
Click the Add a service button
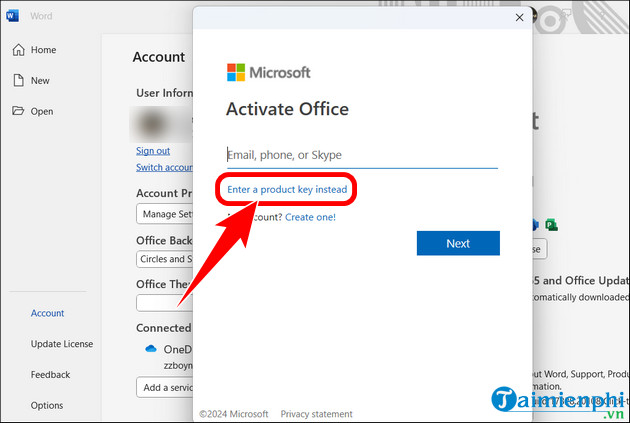tap(165, 387)
